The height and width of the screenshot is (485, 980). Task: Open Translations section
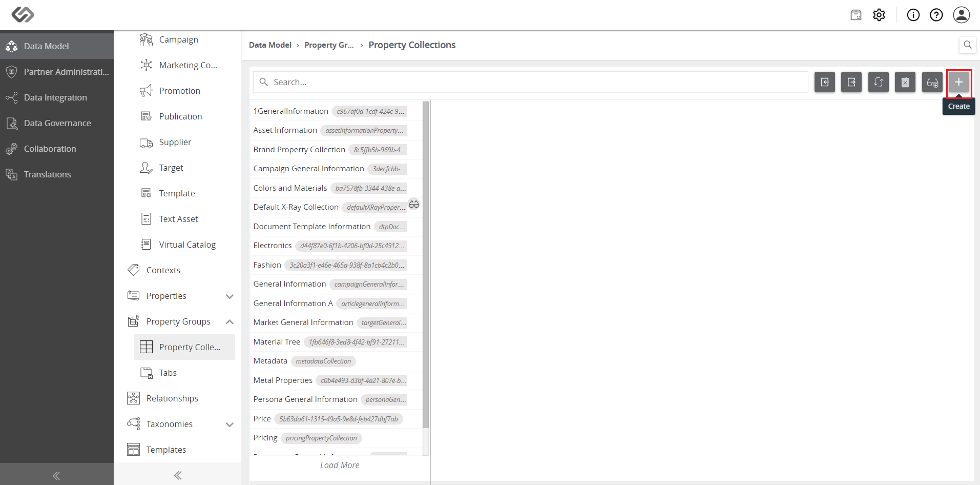click(57, 174)
